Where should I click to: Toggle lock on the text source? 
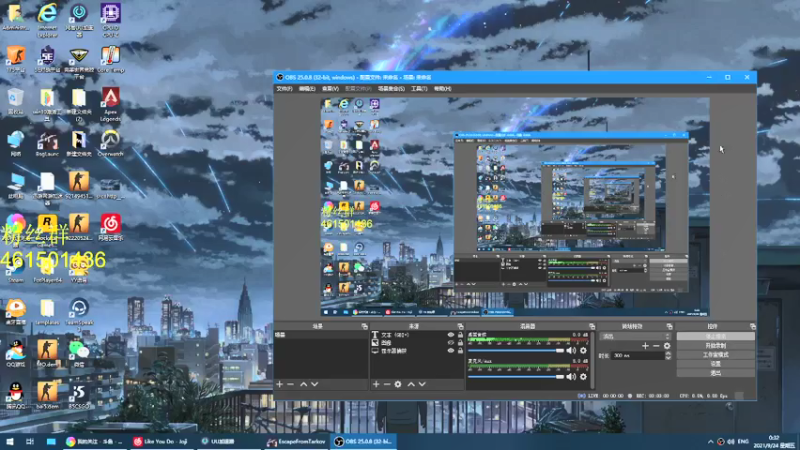point(460,335)
